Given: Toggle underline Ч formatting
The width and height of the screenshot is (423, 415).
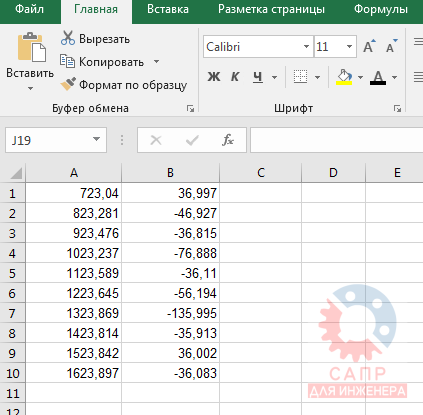Looking at the screenshot, I should click(x=258, y=77).
